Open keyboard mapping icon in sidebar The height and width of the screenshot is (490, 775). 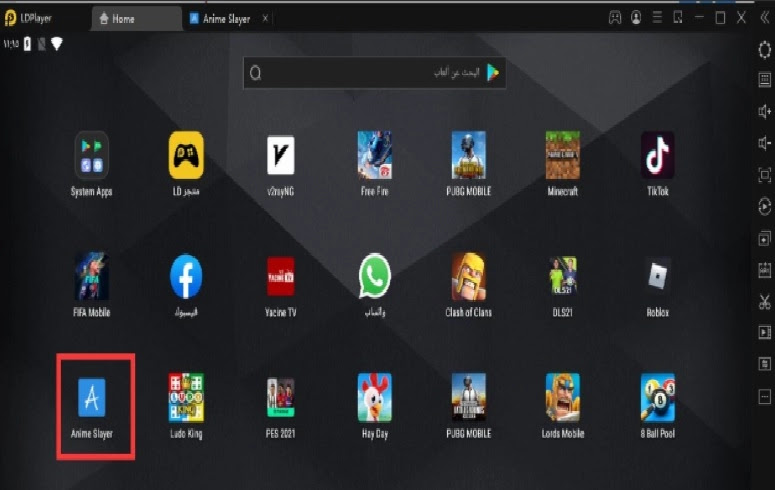coord(765,80)
